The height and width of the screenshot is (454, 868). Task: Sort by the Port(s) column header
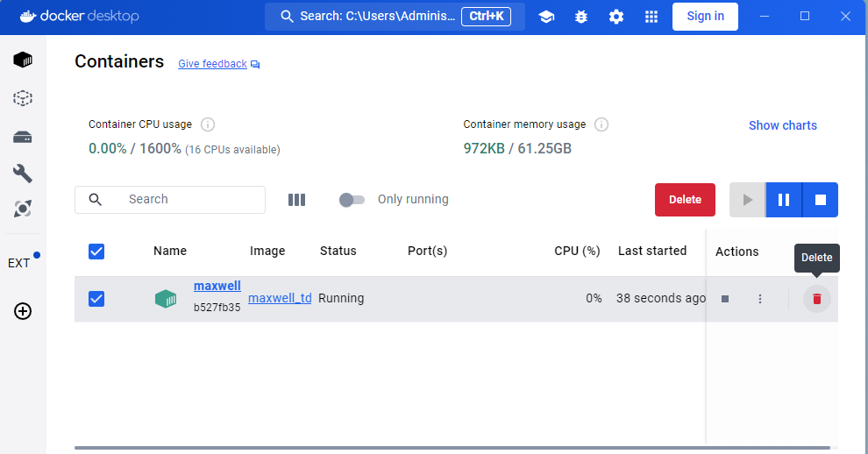pos(427,251)
